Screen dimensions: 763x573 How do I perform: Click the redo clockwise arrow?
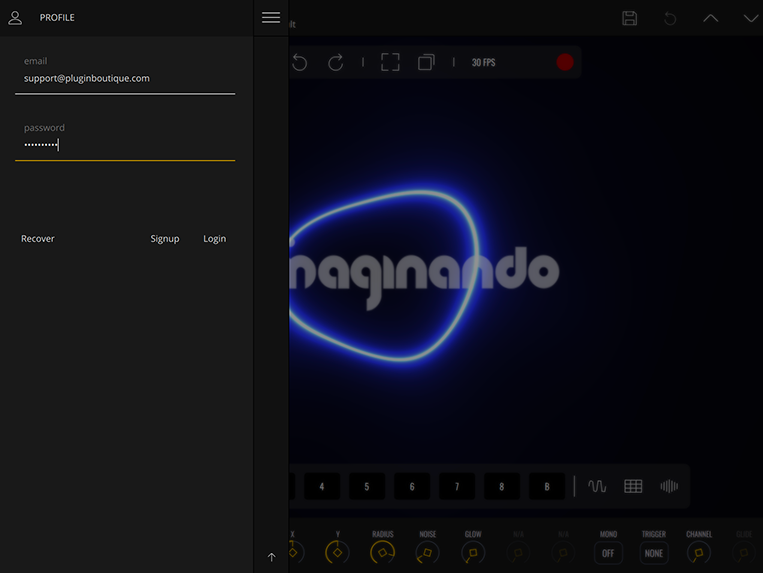(x=336, y=62)
